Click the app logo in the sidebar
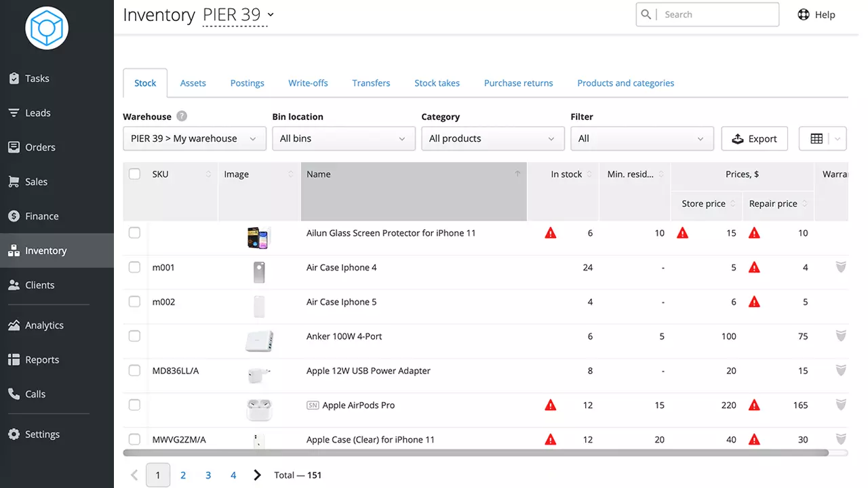Screen dimensions: 868x488 click(47, 28)
